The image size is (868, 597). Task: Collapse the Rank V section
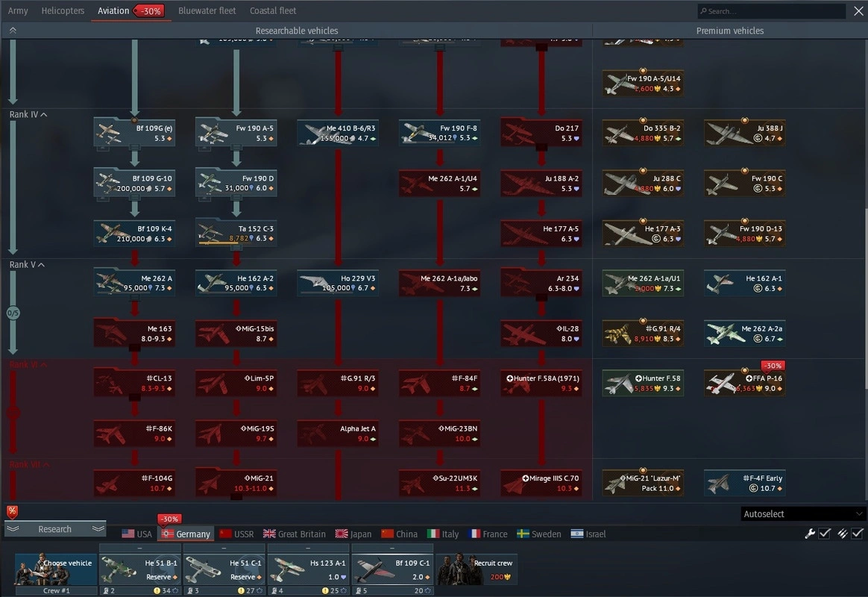(42, 265)
